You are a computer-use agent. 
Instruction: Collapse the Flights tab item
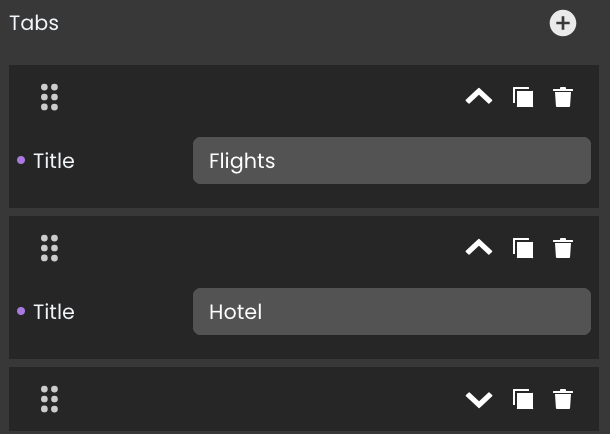(x=479, y=96)
